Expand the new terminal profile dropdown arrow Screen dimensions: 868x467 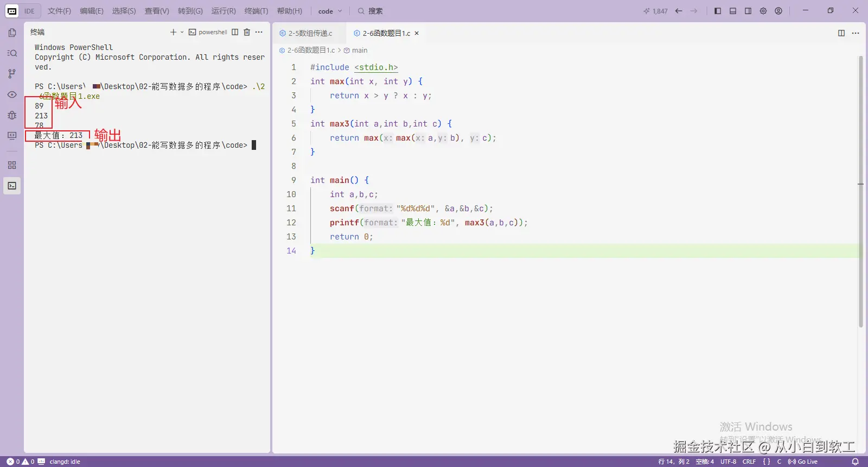coord(182,32)
